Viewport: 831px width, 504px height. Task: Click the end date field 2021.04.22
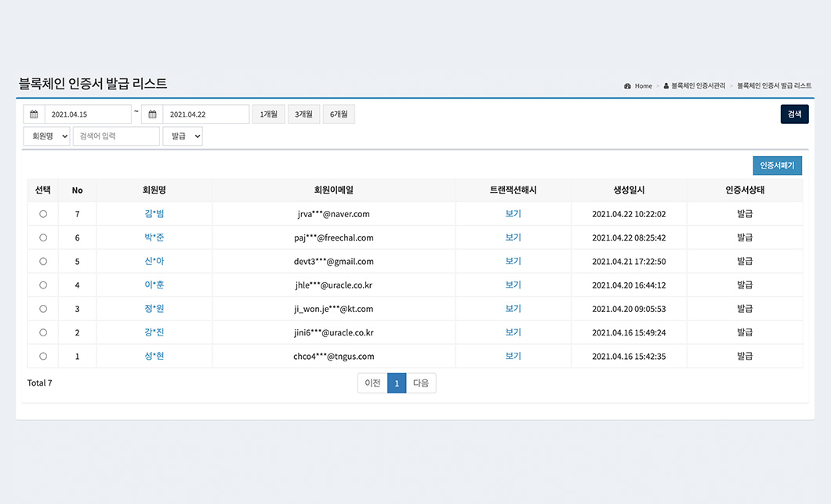coord(206,114)
